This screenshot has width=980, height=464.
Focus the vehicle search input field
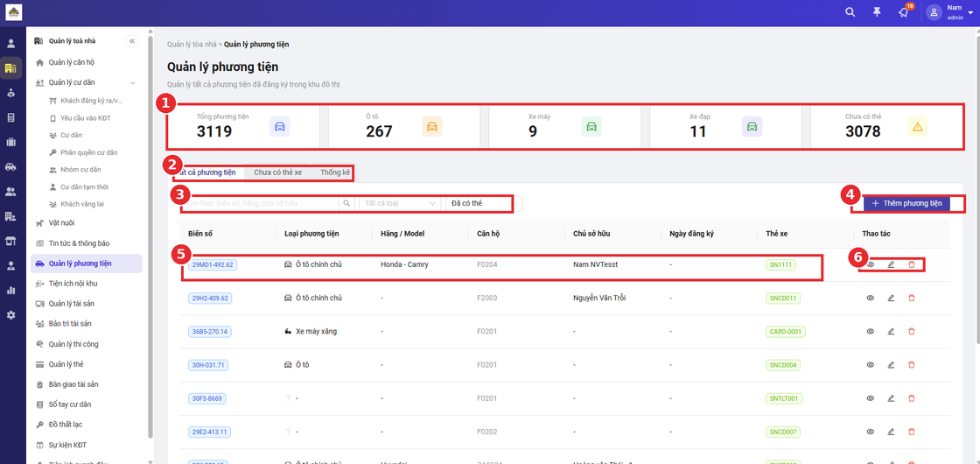click(x=259, y=203)
